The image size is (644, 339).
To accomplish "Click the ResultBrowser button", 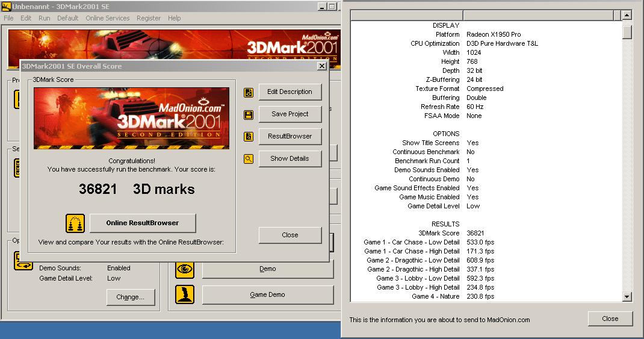I will 290,136.
